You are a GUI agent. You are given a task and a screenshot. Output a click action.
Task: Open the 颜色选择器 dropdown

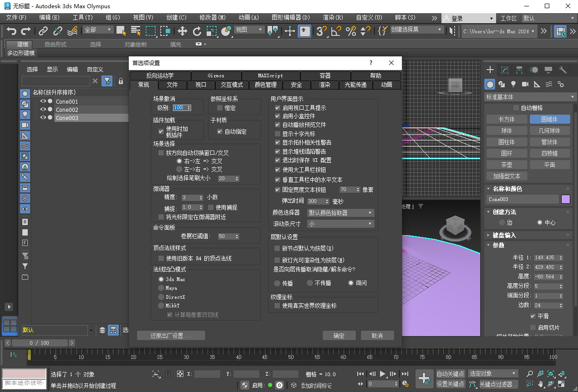coord(341,212)
